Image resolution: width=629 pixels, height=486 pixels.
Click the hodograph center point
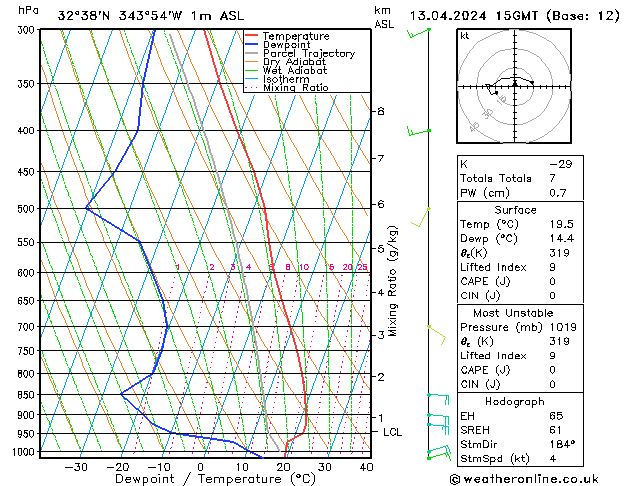tap(515, 86)
